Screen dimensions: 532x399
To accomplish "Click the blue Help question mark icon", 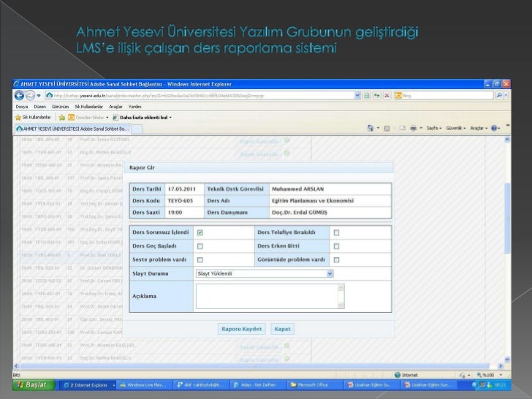I will click(494, 129).
